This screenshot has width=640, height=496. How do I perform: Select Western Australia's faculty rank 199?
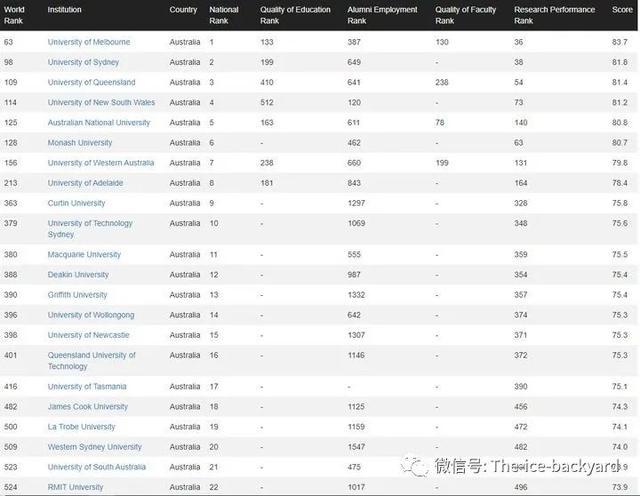pos(442,163)
